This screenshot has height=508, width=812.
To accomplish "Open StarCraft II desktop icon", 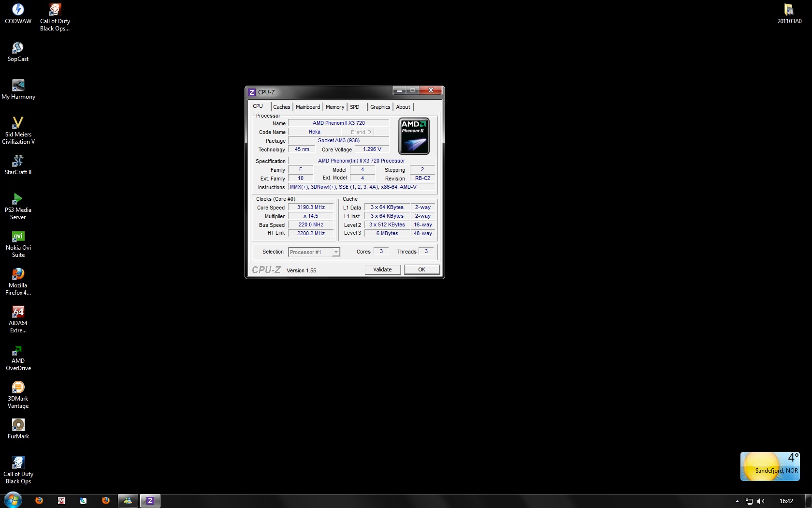I will (x=18, y=164).
